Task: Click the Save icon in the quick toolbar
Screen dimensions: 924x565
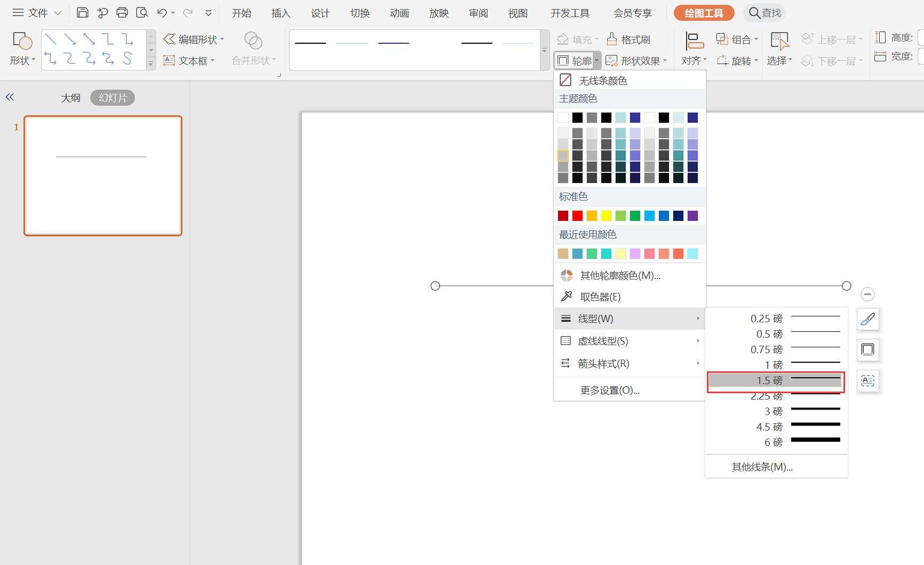Action: point(82,13)
